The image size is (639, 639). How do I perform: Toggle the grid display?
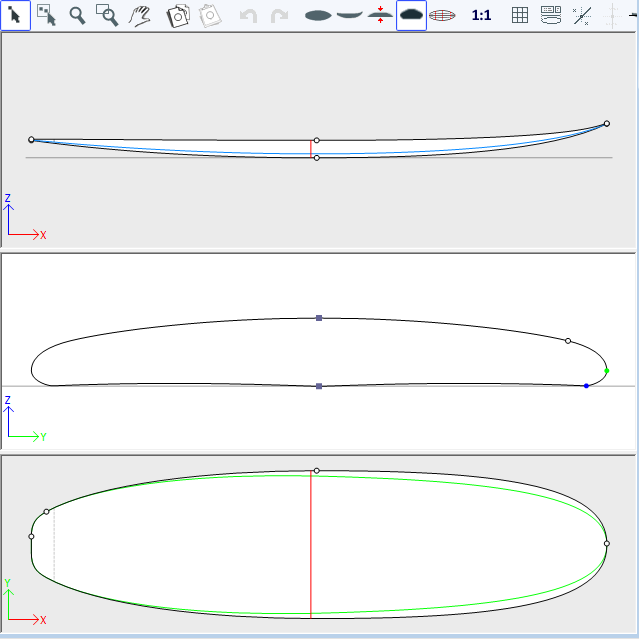[x=520, y=15]
